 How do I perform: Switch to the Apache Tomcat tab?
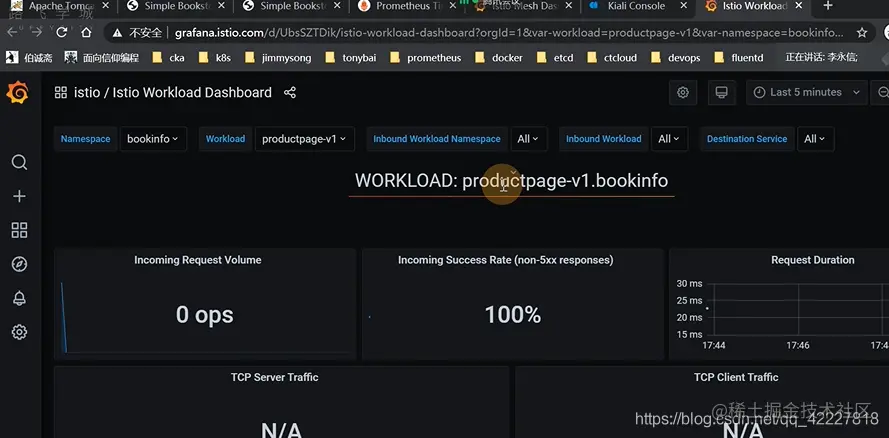pos(60,6)
